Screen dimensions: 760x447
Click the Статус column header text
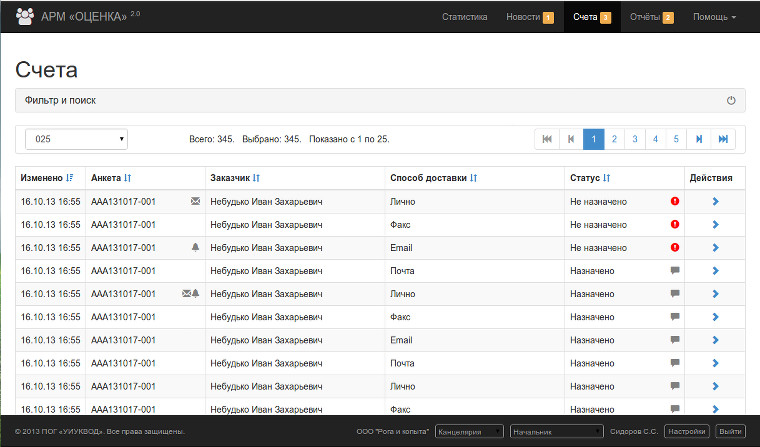click(x=585, y=178)
